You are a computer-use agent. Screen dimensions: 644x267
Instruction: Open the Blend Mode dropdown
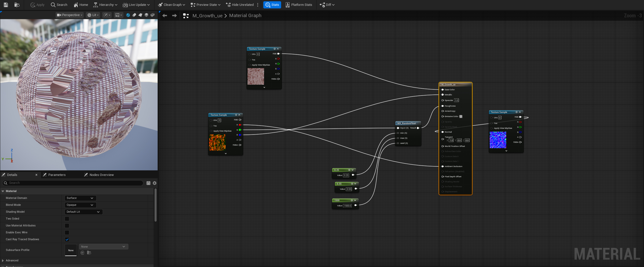(x=80, y=205)
